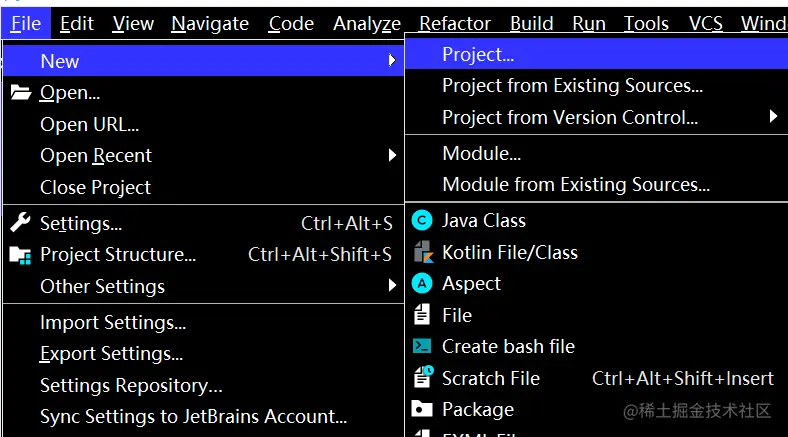Viewport: 788px width, 437px height.
Task: Open the Navigate menu
Action: tap(210, 23)
